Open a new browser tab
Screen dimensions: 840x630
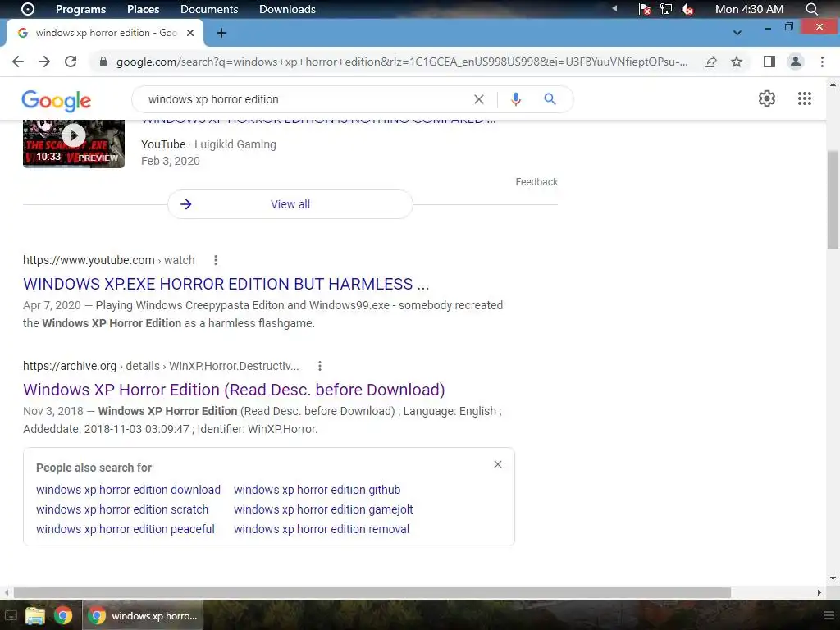click(x=221, y=33)
